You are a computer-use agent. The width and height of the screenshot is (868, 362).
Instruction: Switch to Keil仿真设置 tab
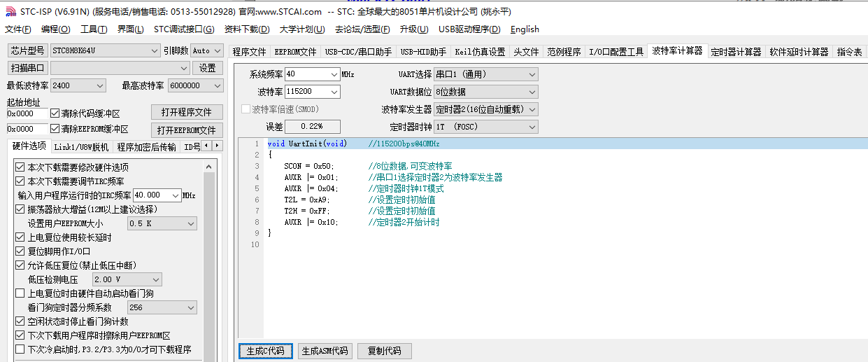(480, 52)
